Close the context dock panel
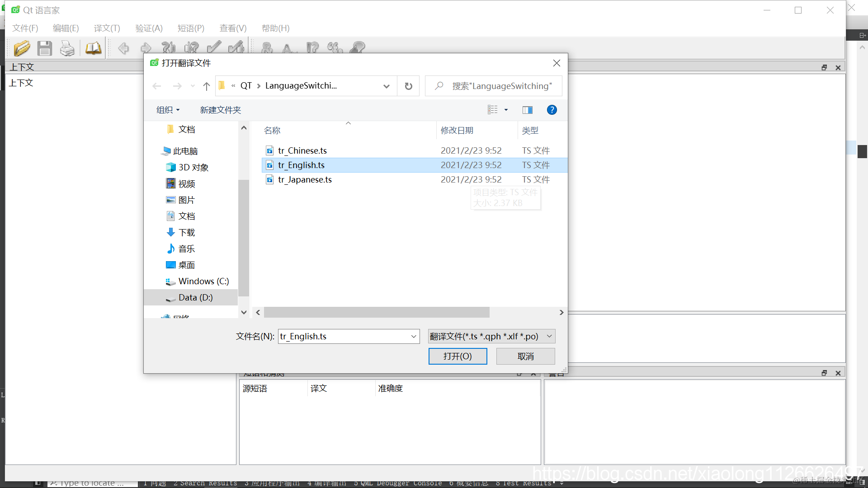The height and width of the screenshot is (488, 868). click(838, 67)
